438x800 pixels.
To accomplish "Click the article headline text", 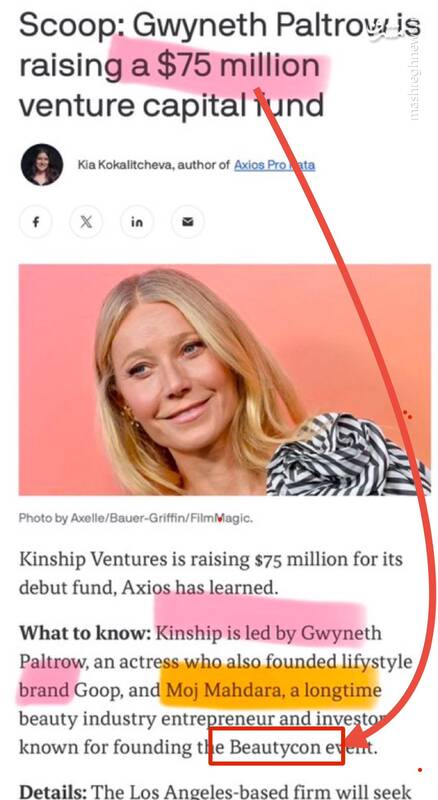I will [220, 65].
